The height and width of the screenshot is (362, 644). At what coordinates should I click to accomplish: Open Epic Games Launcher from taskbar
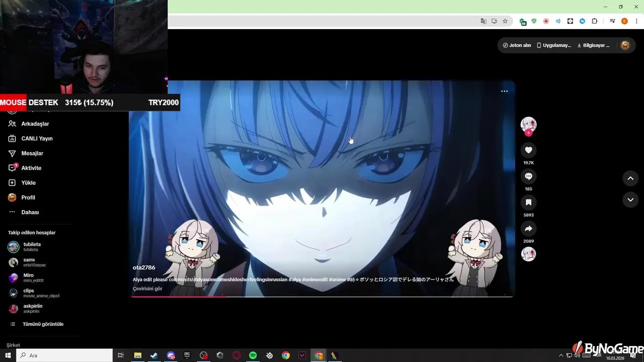click(x=187, y=355)
